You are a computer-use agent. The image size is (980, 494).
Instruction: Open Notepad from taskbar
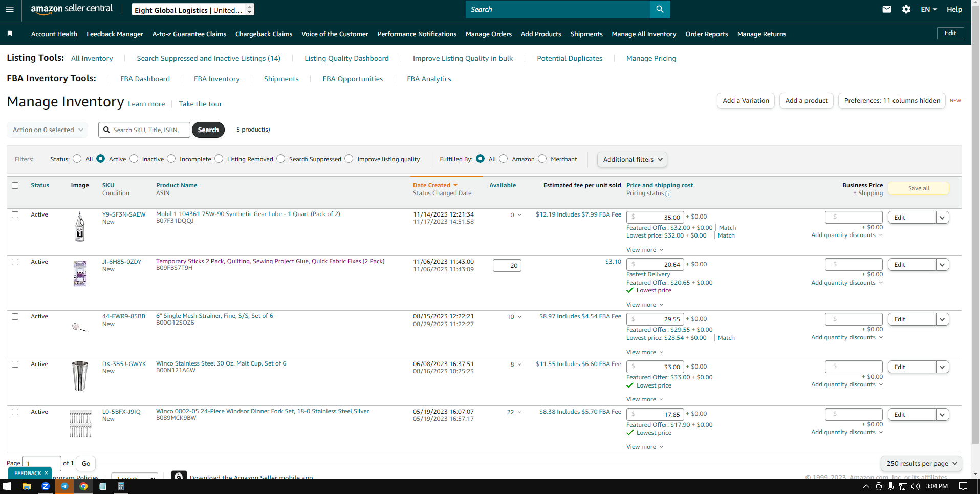[102, 486]
